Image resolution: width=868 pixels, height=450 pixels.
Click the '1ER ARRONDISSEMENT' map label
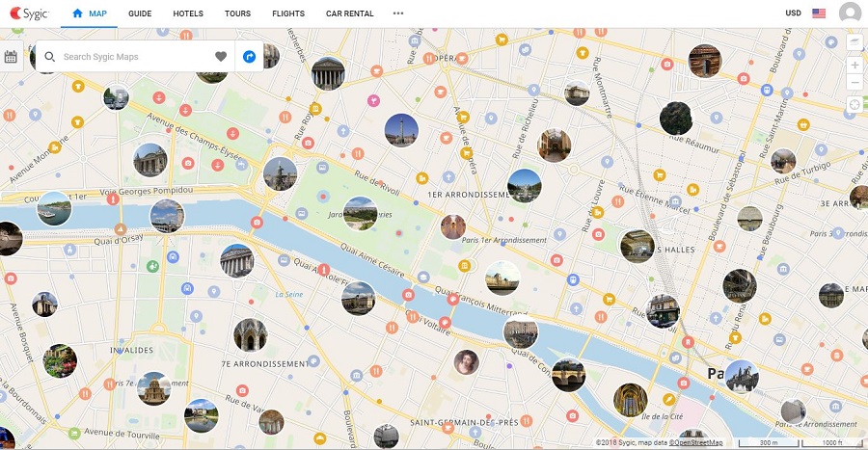(x=469, y=195)
